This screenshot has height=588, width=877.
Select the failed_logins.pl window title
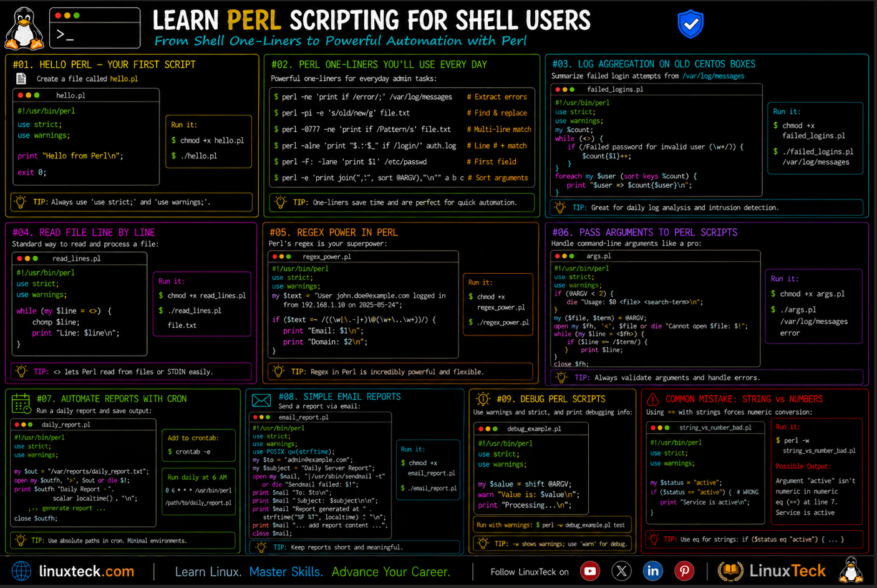[615, 89]
